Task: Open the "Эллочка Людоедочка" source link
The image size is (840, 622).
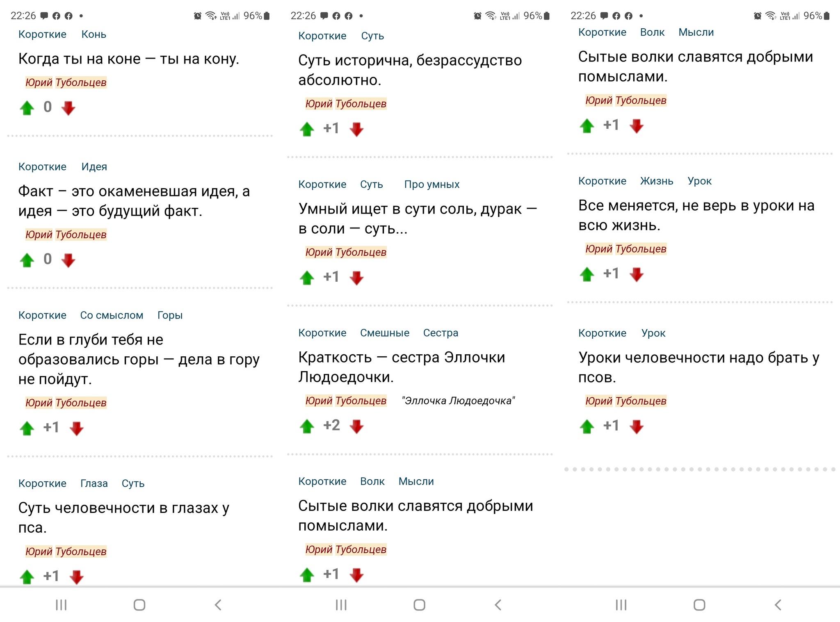Action: [458, 401]
